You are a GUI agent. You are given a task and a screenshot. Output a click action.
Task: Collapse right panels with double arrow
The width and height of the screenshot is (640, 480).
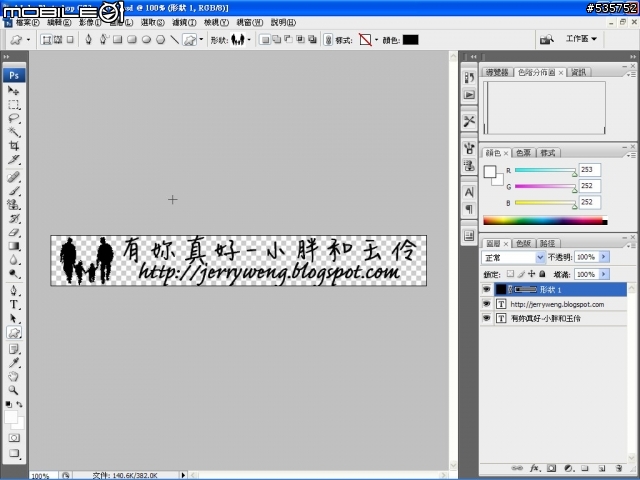click(x=633, y=57)
